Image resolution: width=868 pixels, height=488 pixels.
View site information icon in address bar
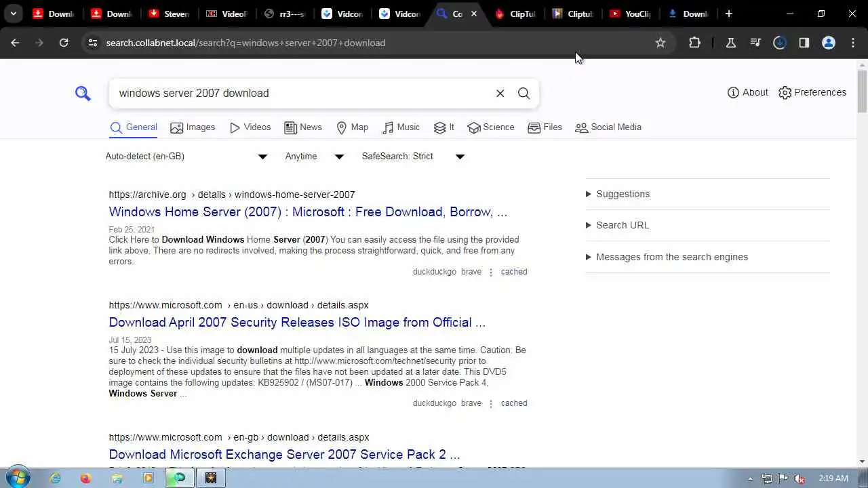click(92, 43)
